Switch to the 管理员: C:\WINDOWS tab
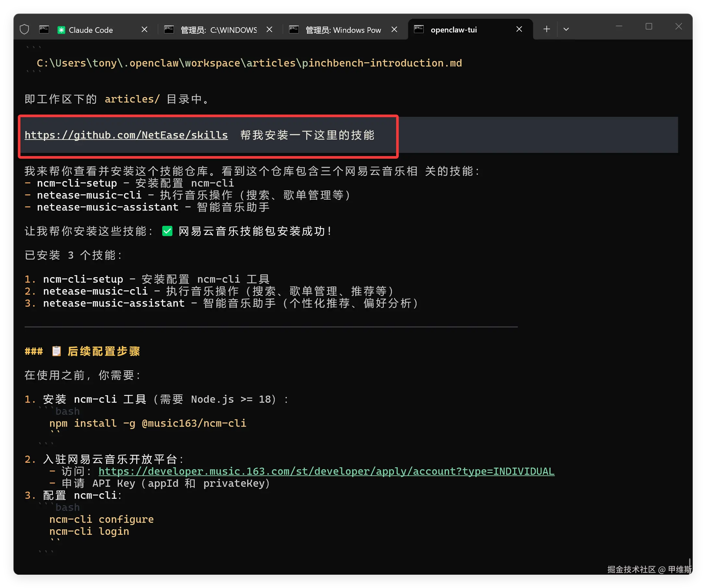The height and width of the screenshot is (588, 706). click(219, 30)
